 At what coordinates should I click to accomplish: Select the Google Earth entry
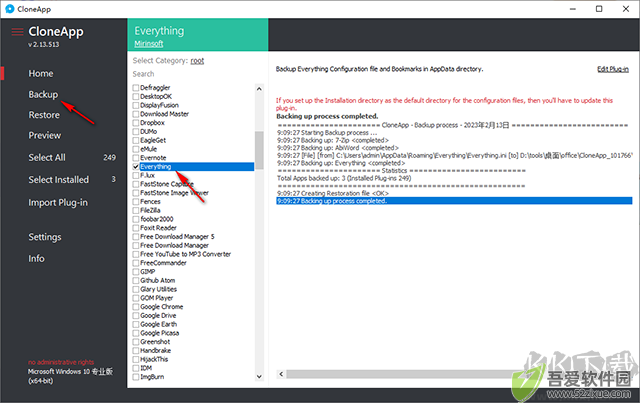[x=159, y=324]
